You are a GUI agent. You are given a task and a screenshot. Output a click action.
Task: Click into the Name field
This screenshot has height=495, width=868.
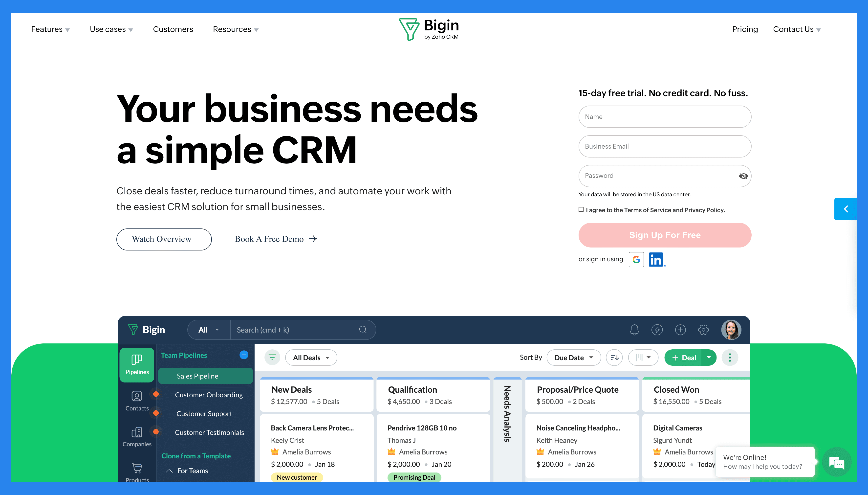[x=665, y=117]
